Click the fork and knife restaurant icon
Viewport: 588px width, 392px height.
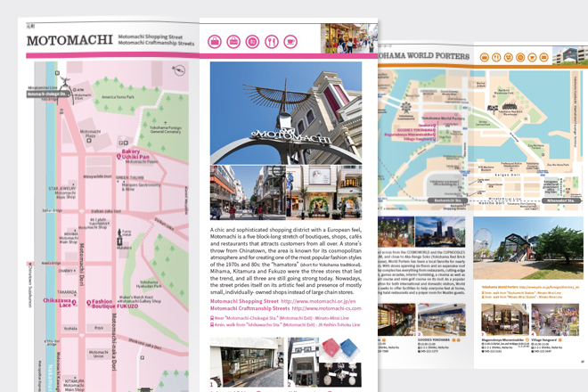[x=271, y=41]
